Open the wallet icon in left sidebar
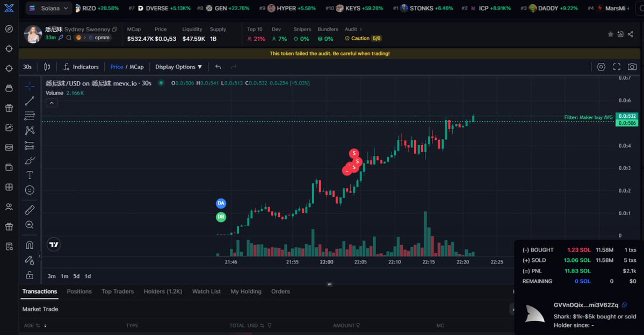Image resolution: width=644 pixels, height=335 pixels. 9,167
